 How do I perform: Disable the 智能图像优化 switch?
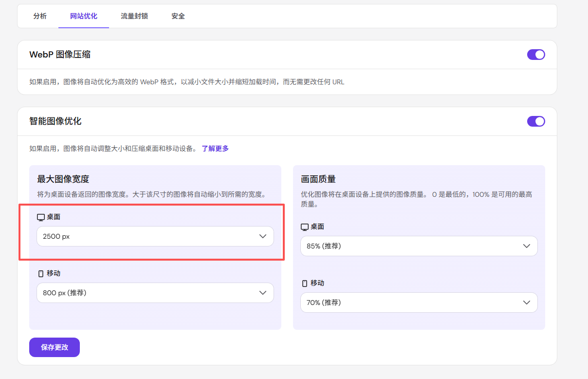(536, 121)
